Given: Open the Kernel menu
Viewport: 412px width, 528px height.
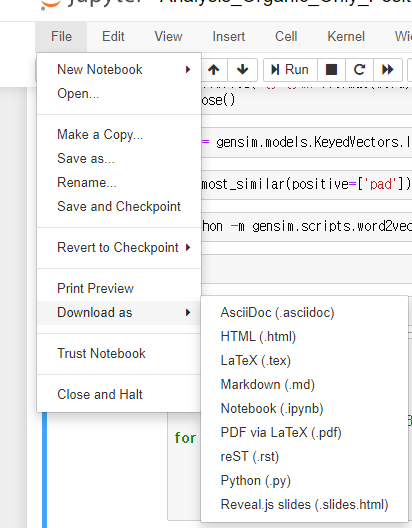Looking at the screenshot, I should (x=346, y=36).
